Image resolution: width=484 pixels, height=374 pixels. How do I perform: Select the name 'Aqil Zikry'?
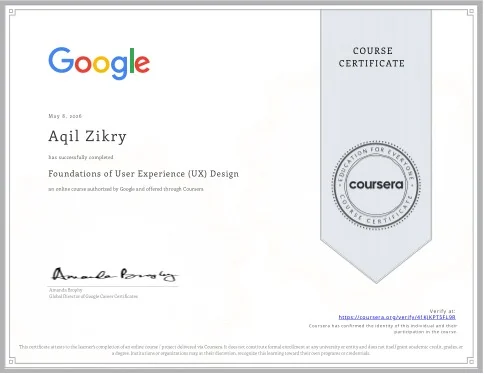87,137
